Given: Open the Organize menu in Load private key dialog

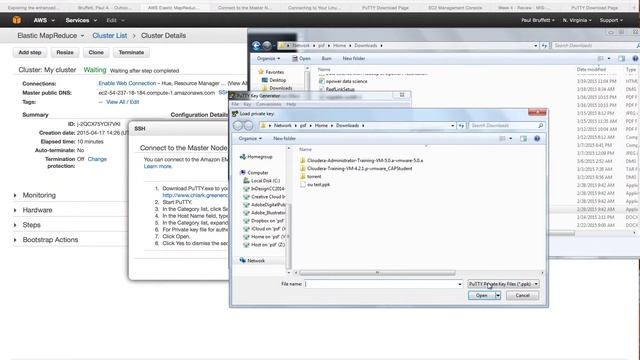Looking at the screenshot, I should pyautogui.click(x=250, y=139).
